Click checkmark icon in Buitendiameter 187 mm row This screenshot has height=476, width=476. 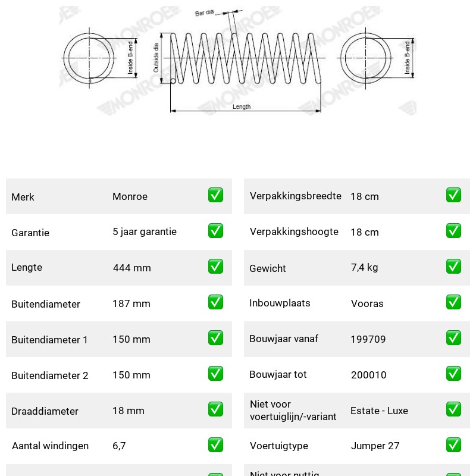click(215, 302)
